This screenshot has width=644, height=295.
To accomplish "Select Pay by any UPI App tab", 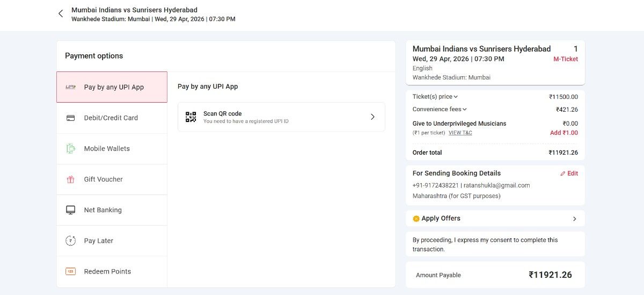I will click(x=112, y=87).
